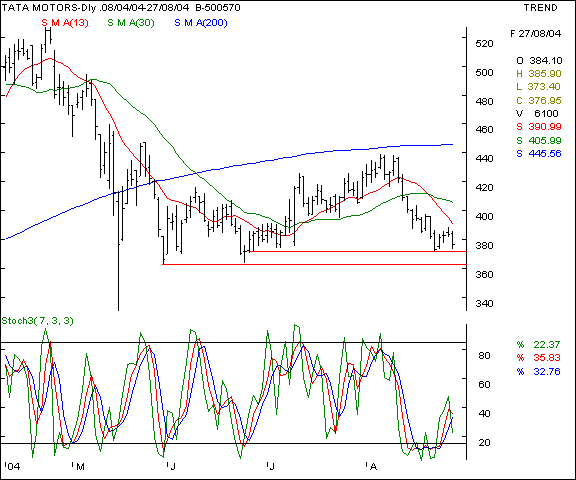Select the close value 376.95

pos(545,100)
